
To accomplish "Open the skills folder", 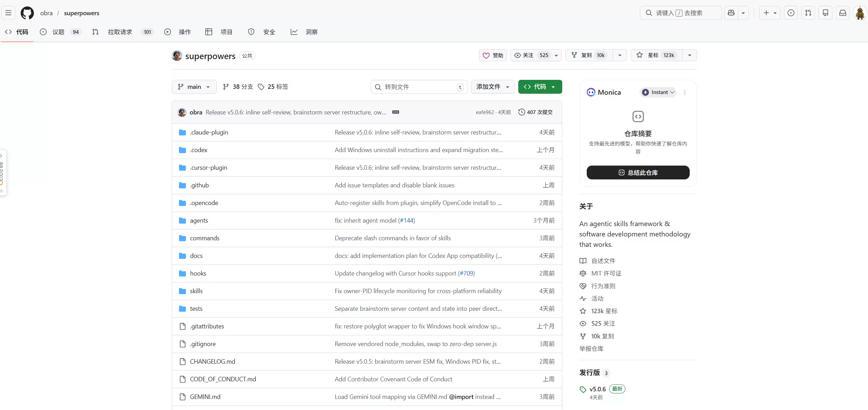I will point(196,291).
